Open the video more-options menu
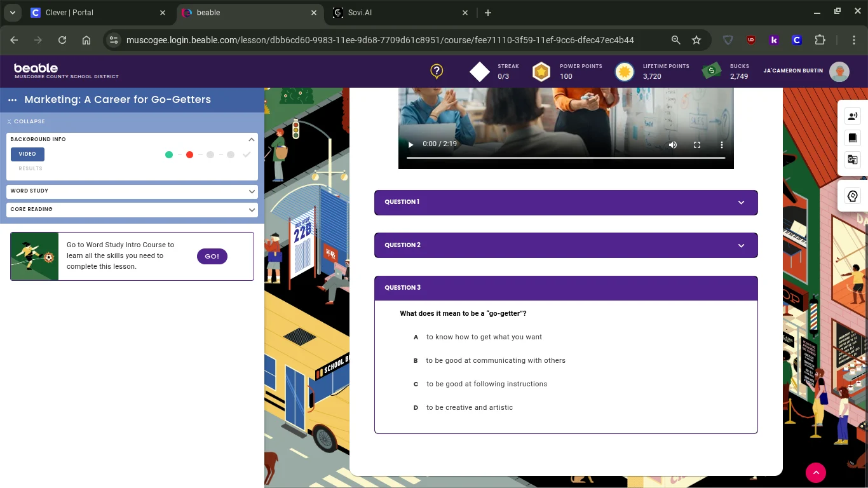This screenshot has height=488, width=868. (x=721, y=145)
